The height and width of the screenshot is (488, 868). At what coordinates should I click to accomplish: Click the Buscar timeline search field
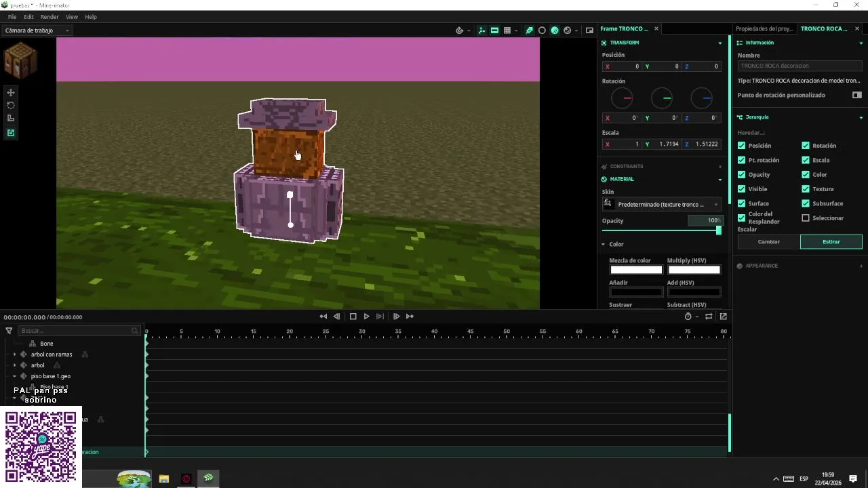coord(79,331)
